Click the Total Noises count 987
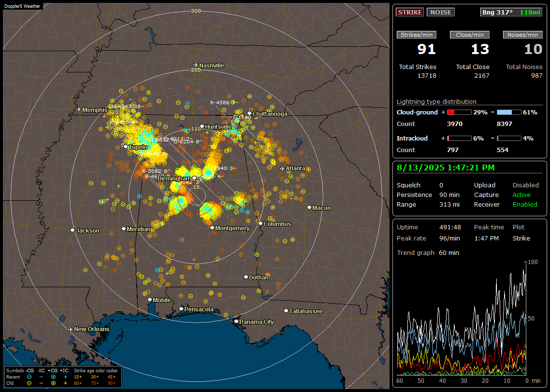 coord(536,76)
